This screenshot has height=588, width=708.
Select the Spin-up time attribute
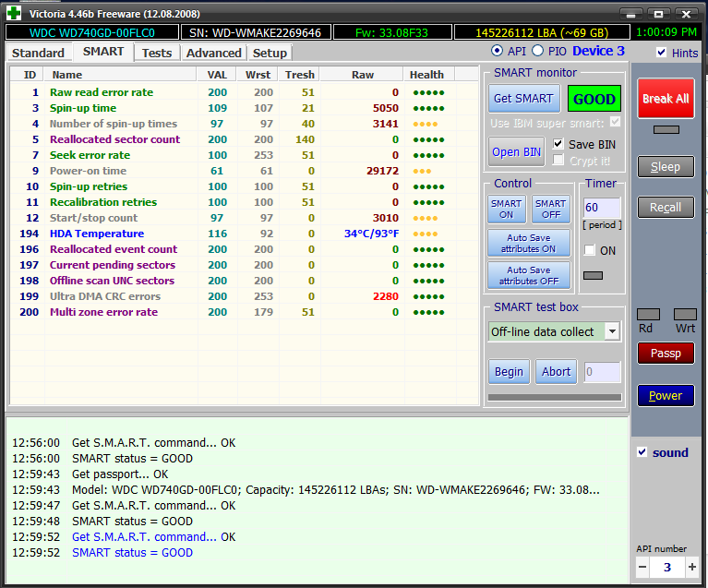[244, 108]
